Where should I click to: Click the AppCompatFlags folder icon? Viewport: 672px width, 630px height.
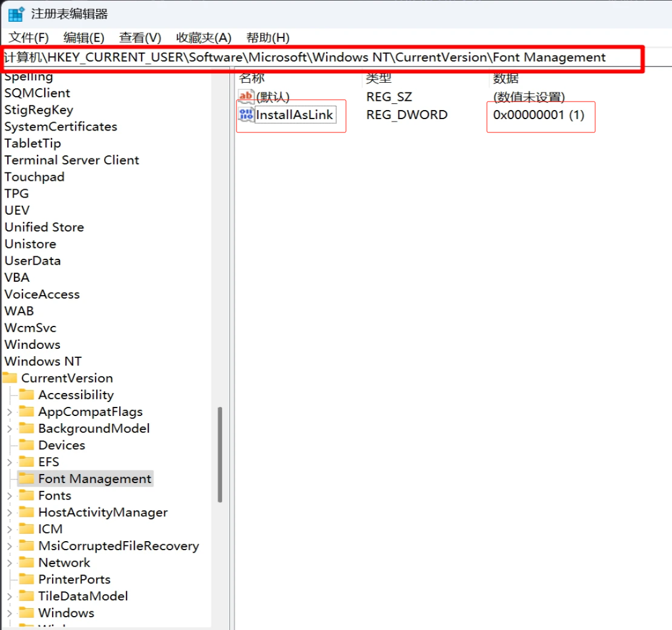(27, 411)
